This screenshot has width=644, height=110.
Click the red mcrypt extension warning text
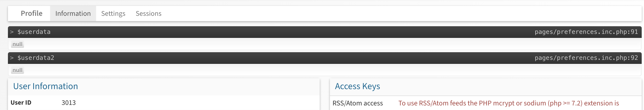click(509, 103)
